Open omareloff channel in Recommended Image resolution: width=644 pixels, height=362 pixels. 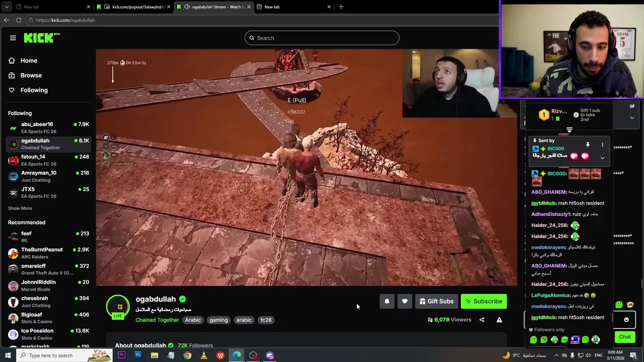coord(48,269)
